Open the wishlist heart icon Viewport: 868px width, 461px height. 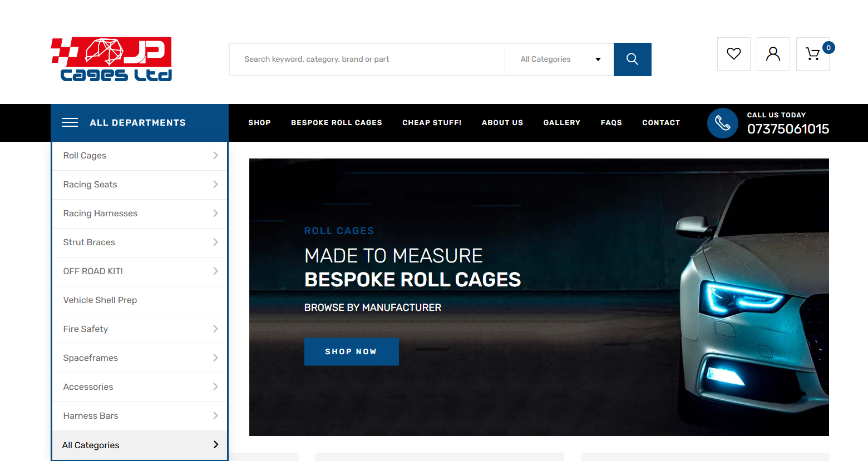[733, 54]
